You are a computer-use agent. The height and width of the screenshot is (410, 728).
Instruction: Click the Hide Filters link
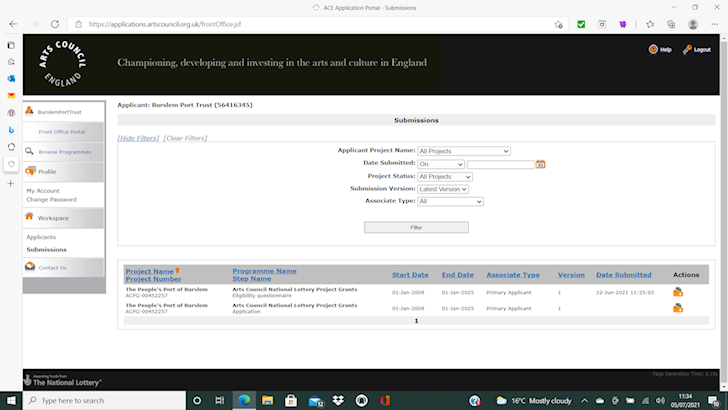pos(138,138)
